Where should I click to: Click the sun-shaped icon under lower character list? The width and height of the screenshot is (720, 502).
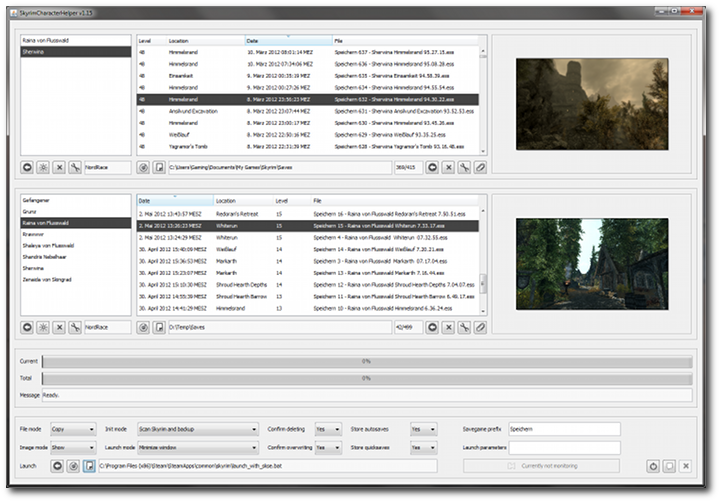(43, 327)
